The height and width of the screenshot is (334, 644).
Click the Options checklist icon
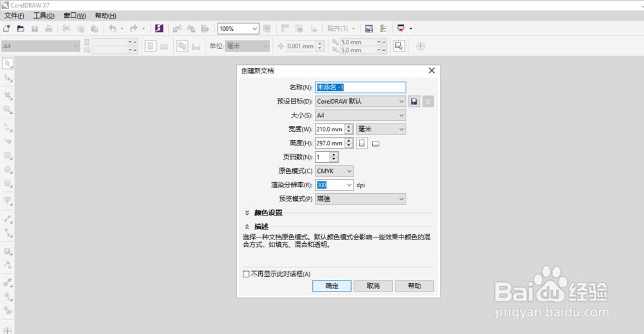(383, 29)
